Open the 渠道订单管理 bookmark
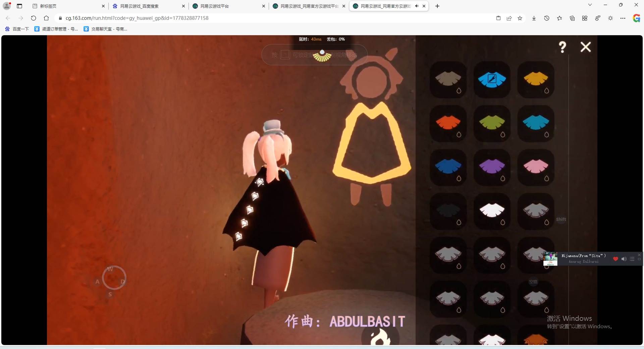Screen dimensions: 644x349 point(56,29)
